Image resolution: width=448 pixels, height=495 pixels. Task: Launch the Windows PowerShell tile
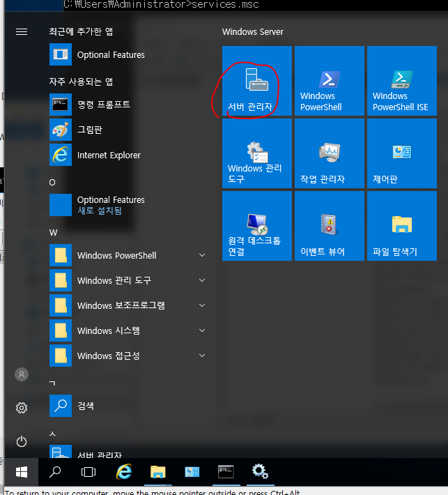(x=330, y=81)
